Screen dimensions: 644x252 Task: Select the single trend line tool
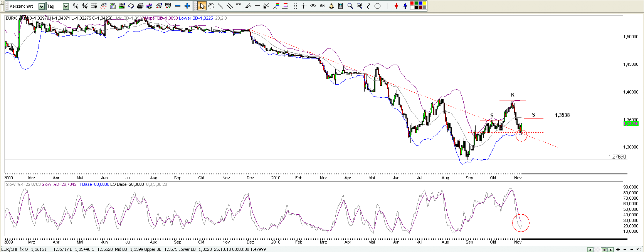220,6
